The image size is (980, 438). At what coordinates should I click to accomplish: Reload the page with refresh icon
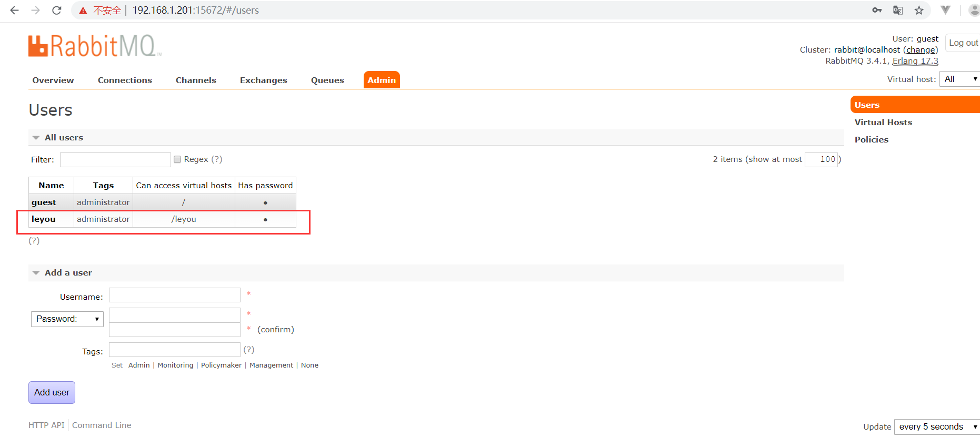click(x=57, y=10)
